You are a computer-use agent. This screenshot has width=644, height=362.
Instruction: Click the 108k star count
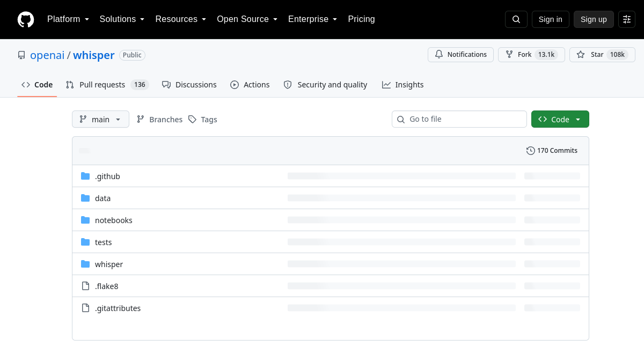(x=617, y=55)
